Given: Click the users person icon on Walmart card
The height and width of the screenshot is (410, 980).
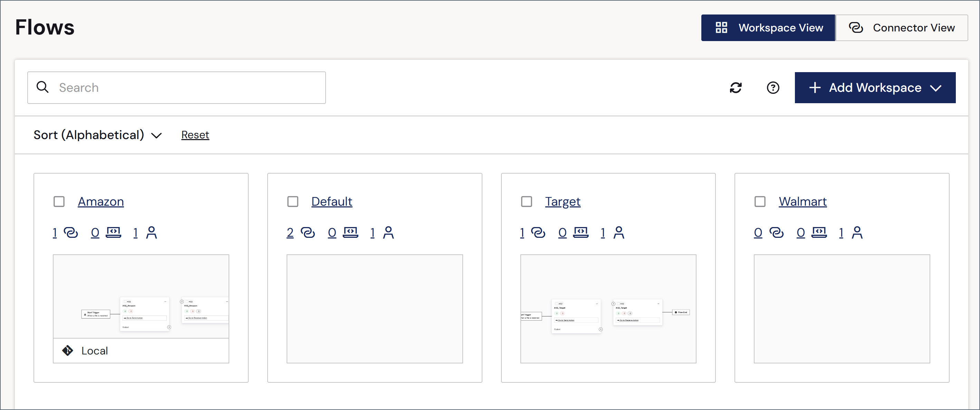Looking at the screenshot, I should [857, 232].
